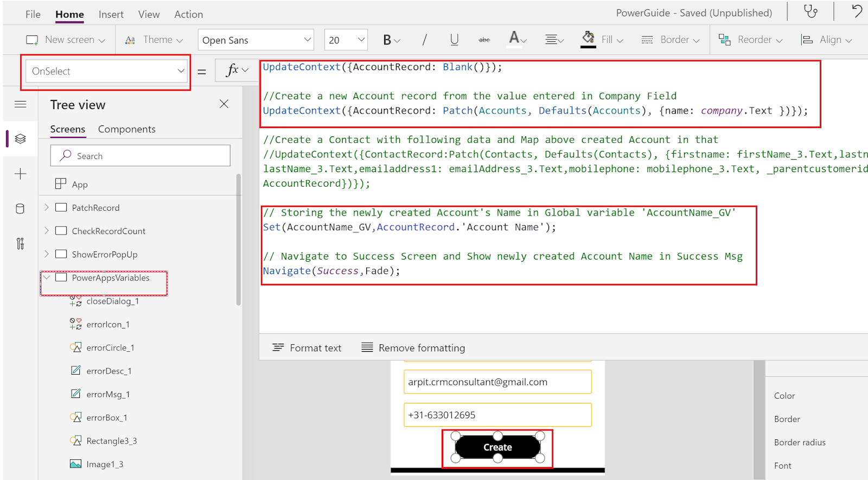Image resolution: width=868 pixels, height=480 pixels.
Task: Click the tree view scrollbar
Action: (239, 239)
